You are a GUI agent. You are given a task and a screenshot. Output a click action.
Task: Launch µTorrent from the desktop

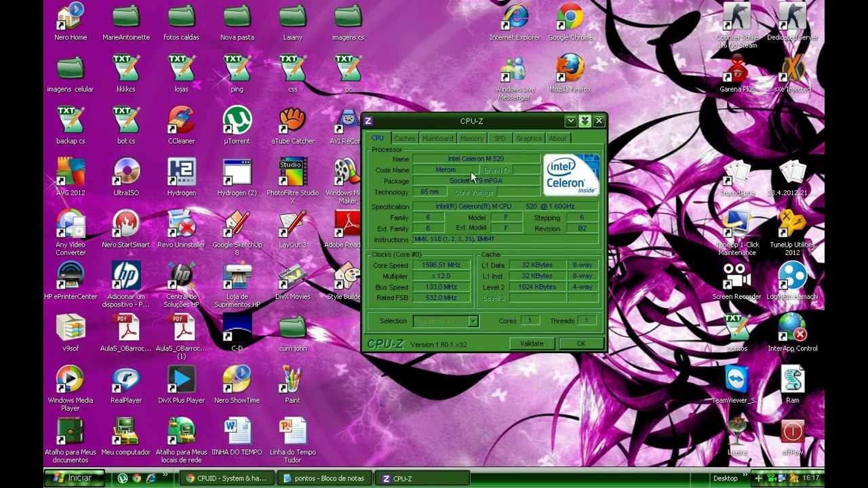237,126
